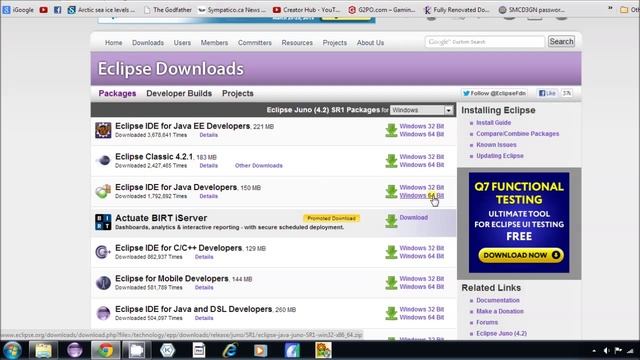Viewport: 640px width, 360px height.
Task: Switch to Google Chrome in the taskbar
Action: 105,350
